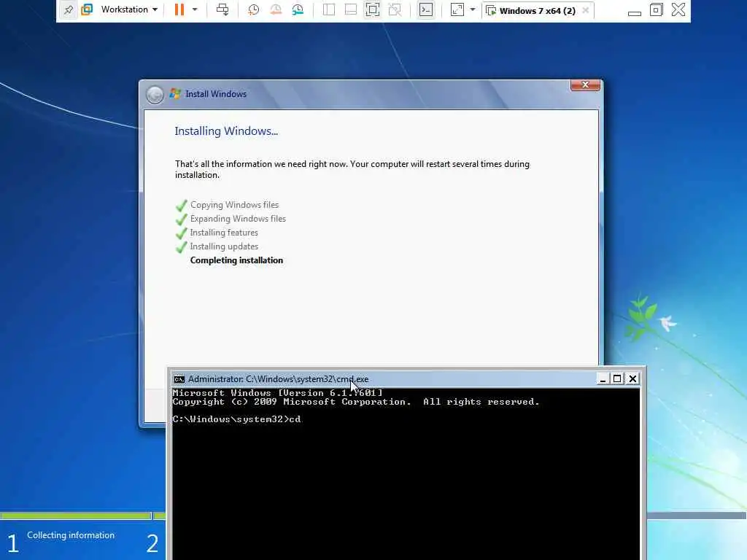
Task: Close the Install Windows dialog
Action: [586, 85]
